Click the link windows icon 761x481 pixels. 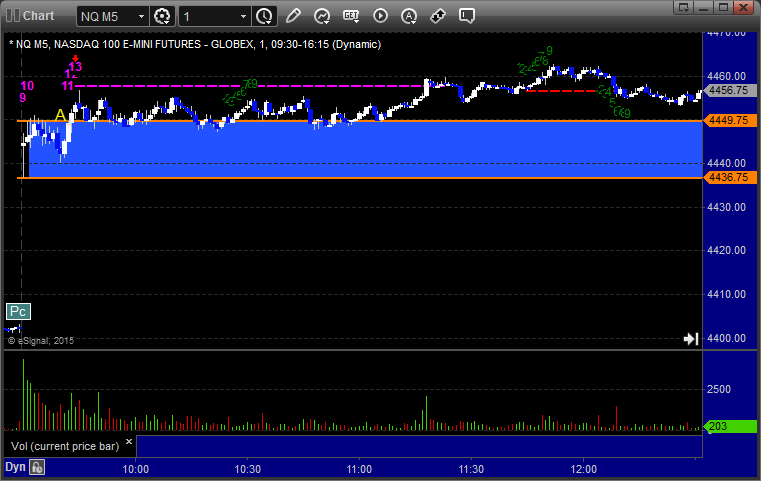pos(437,16)
